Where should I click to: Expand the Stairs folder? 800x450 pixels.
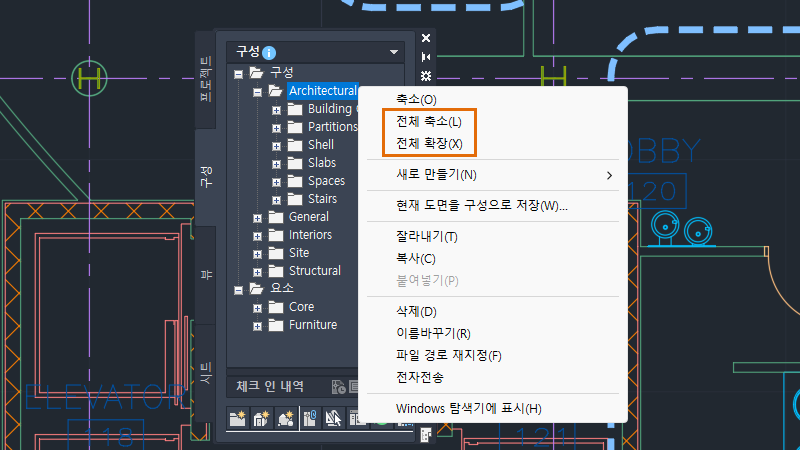276,200
